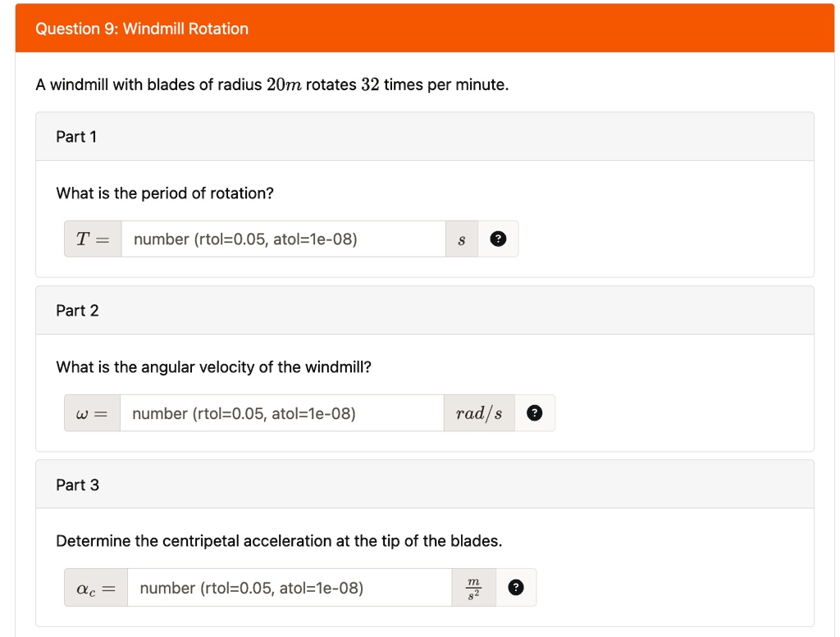Click the T= label in Part 1
The image size is (840, 637).
[x=90, y=239]
